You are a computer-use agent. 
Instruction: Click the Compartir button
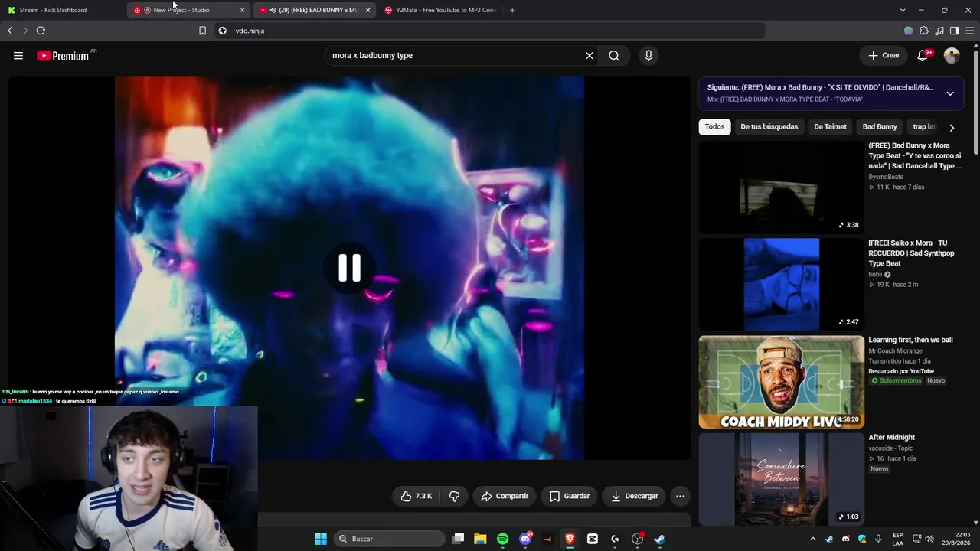(x=505, y=496)
